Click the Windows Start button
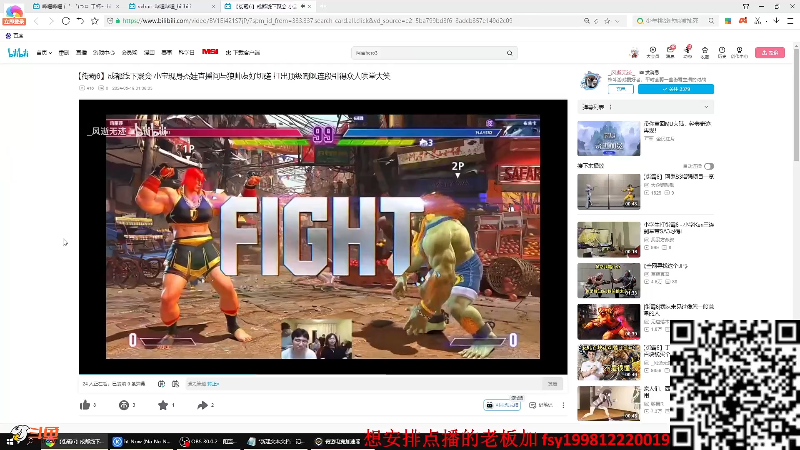Screen dimensions: 800x450 [x=10, y=442]
